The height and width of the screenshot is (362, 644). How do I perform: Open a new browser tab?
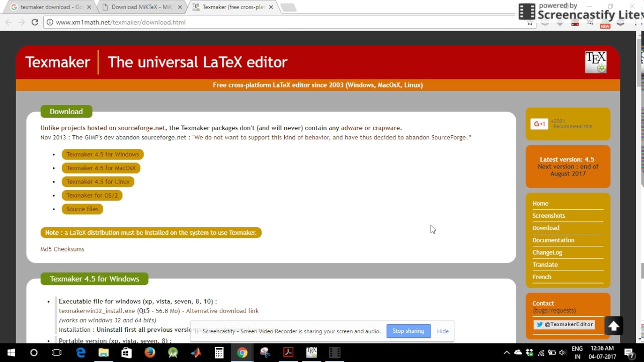tap(288, 7)
